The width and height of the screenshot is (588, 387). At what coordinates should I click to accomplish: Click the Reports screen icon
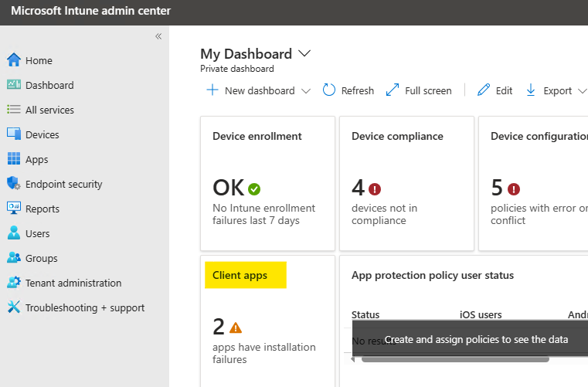click(x=14, y=208)
